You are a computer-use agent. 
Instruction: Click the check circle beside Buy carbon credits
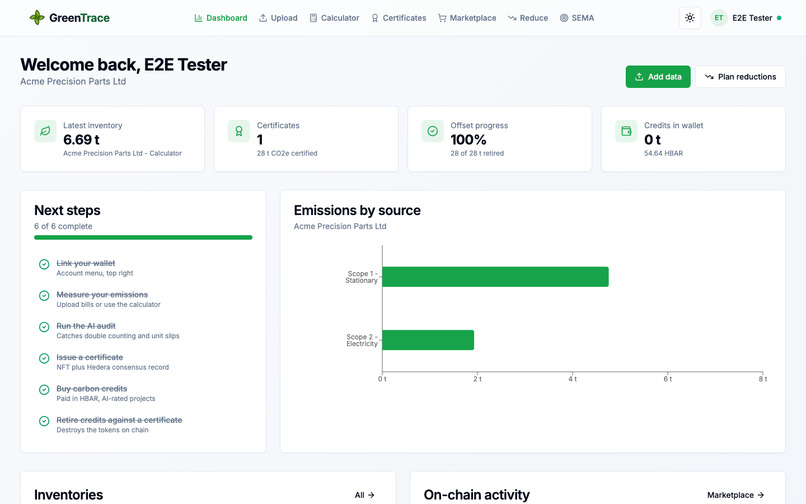coord(44,390)
